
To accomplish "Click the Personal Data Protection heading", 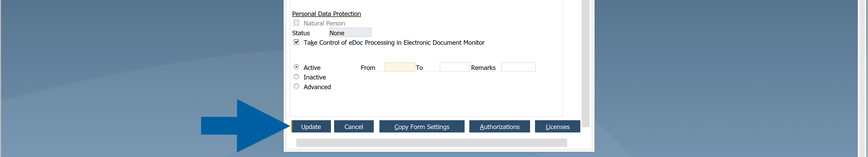I will point(326,14).
